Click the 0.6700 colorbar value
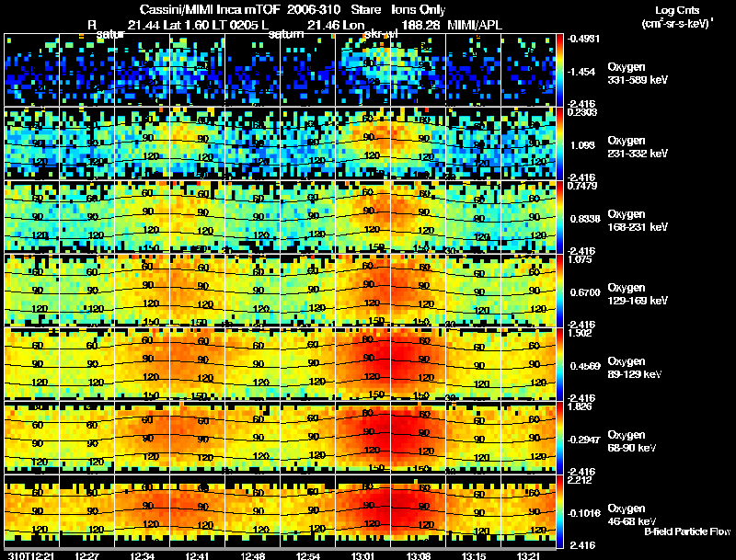This screenshot has width=736, height=560. click(x=585, y=292)
